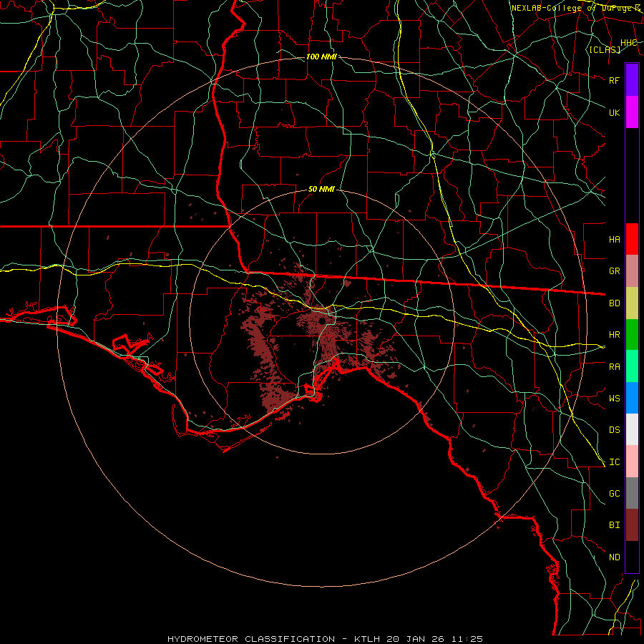Screen dimensions: 644x644
Task: Click the GR legend label
Action: click(614, 271)
